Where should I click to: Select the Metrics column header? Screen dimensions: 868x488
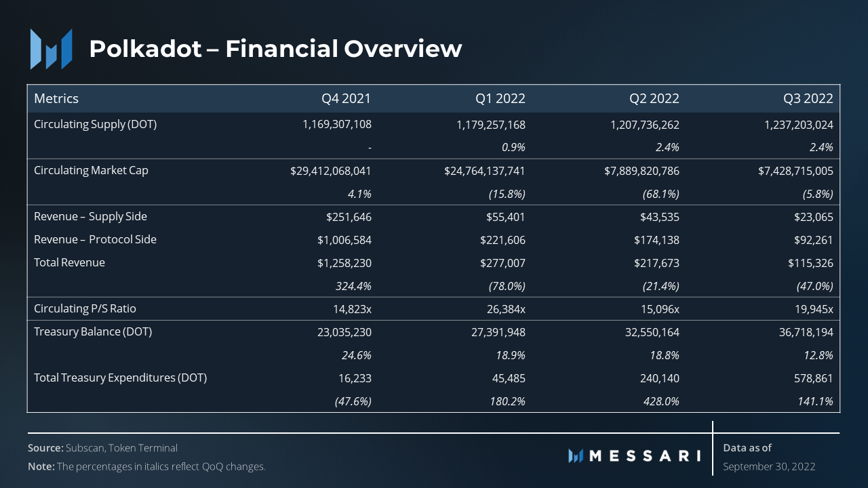coord(56,98)
